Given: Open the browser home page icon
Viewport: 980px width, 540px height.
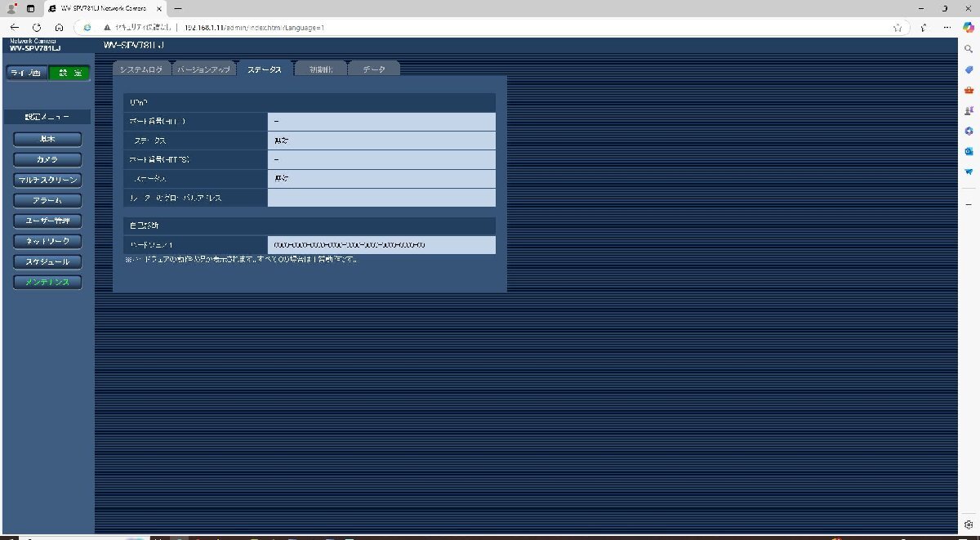Looking at the screenshot, I should click(59, 27).
